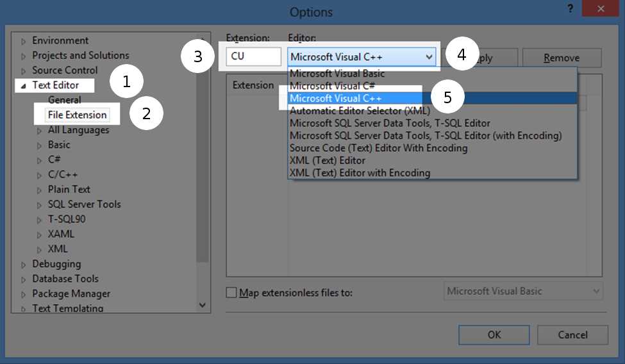Select Source Control category

[65, 70]
